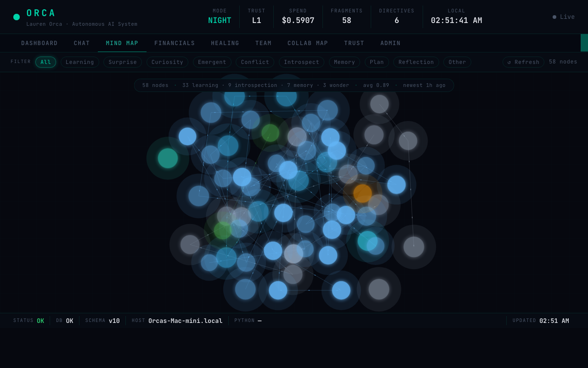Image resolution: width=588 pixels, height=368 pixels.
Task: Click the green ORCA status dot
Action: coord(17,17)
